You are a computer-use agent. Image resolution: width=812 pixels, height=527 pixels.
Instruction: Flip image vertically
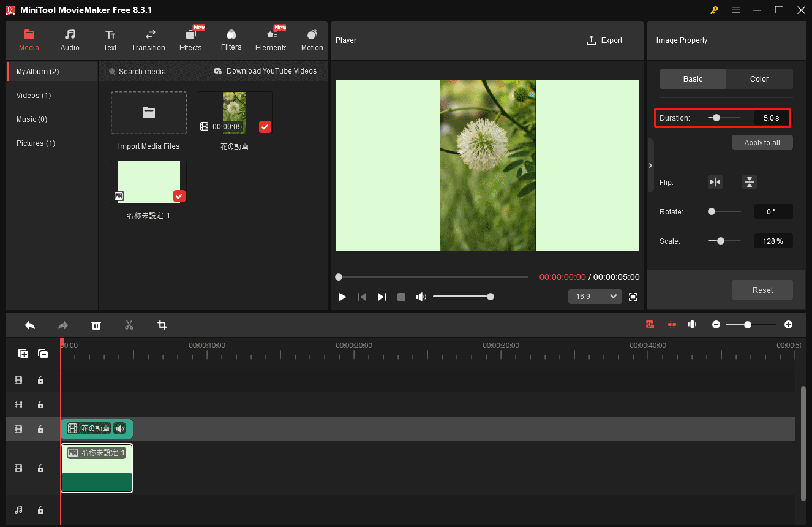click(x=750, y=182)
